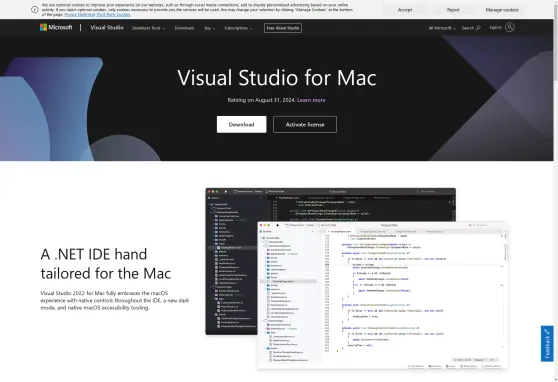Viewport: 558px width, 382px height.
Task: Open the Privacy Statement link
Action: point(80,15)
